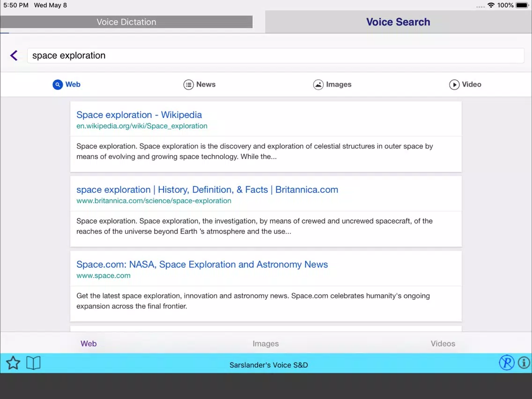Choose the upper Images search filter
The height and width of the screenshot is (399, 532).
pos(332,84)
